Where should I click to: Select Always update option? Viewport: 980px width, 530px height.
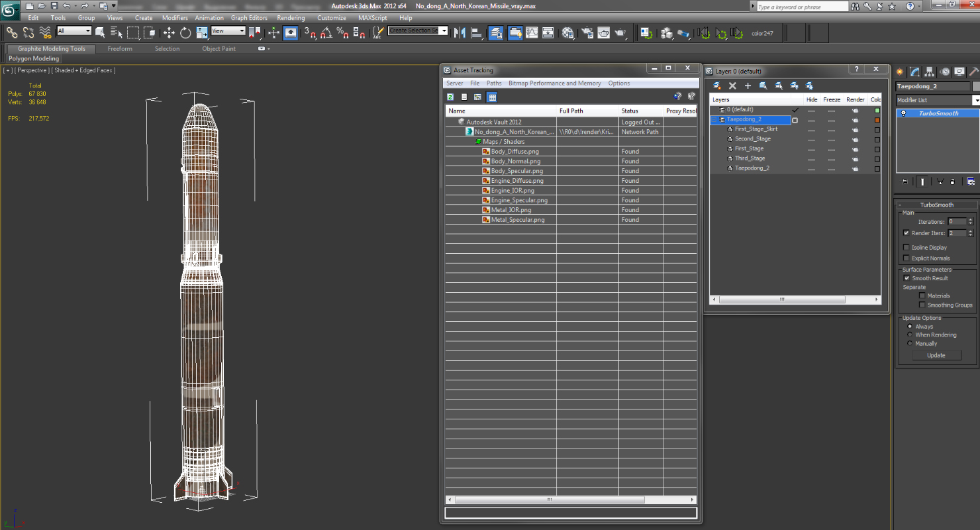pos(910,327)
